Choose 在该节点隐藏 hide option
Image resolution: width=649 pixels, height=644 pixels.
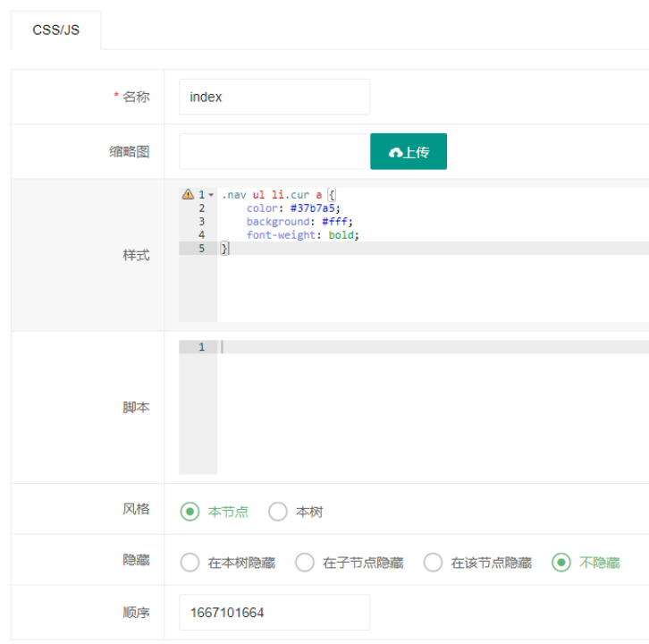point(433,563)
